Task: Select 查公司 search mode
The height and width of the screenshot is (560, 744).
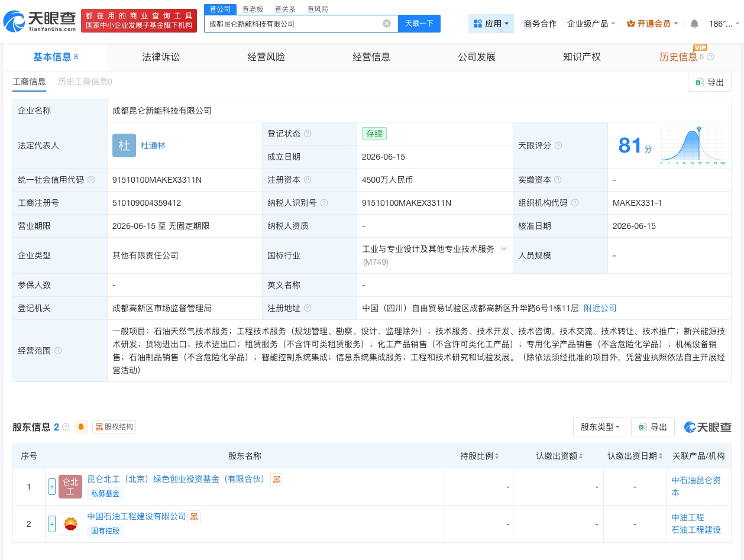Action: (x=221, y=9)
